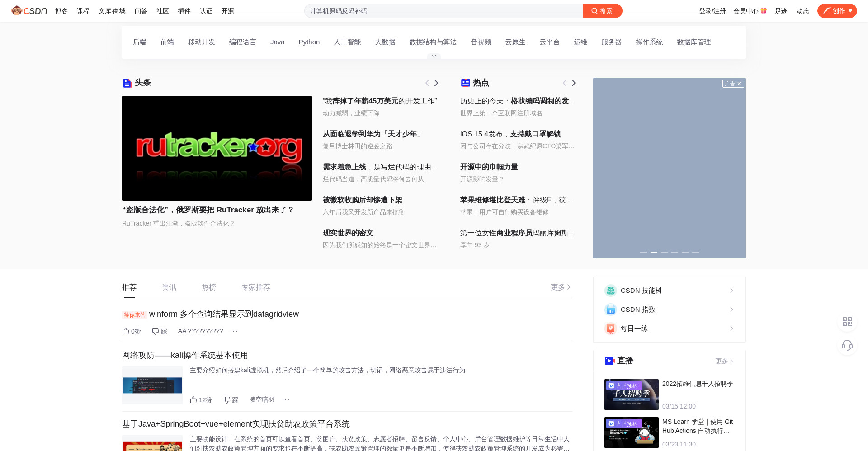Switch to the 资讯 tab
The width and height of the screenshot is (868, 451).
coord(169,287)
